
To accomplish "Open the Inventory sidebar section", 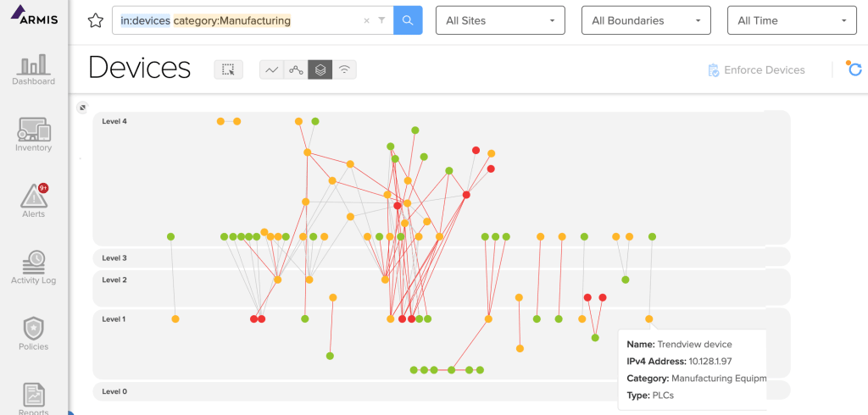I will click(x=34, y=135).
